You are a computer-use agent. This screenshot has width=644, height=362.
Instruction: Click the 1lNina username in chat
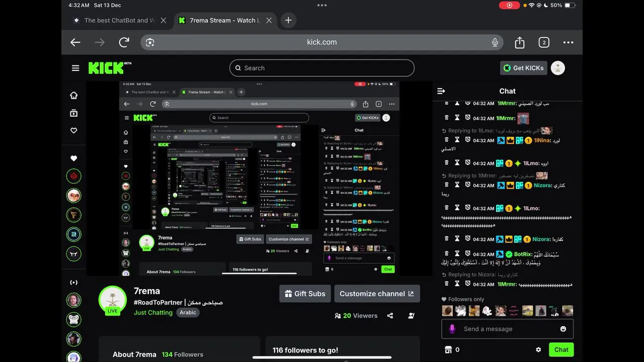point(542,141)
